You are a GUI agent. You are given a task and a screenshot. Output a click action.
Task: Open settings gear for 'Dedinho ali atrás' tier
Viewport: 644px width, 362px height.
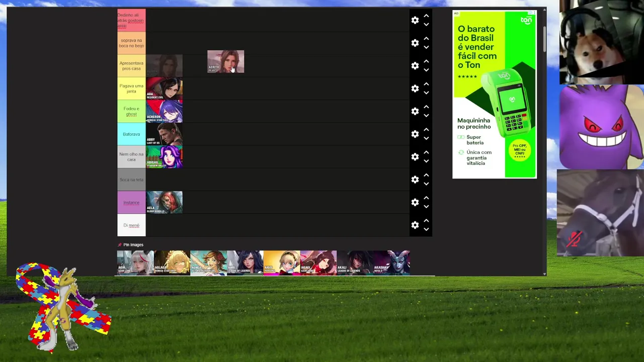(415, 20)
